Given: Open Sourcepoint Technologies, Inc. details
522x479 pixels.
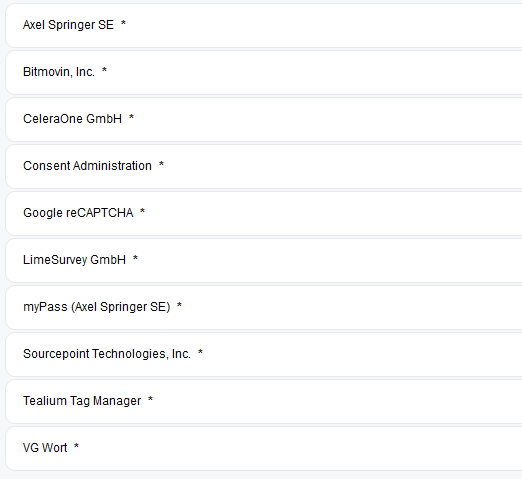Looking at the screenshot, I should (x=264, y=354).
